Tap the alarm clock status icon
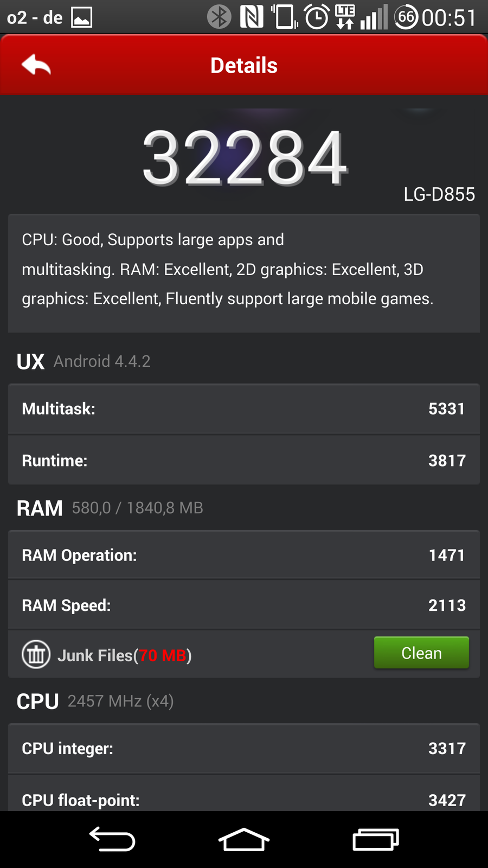488x868 pixels. 317,16
